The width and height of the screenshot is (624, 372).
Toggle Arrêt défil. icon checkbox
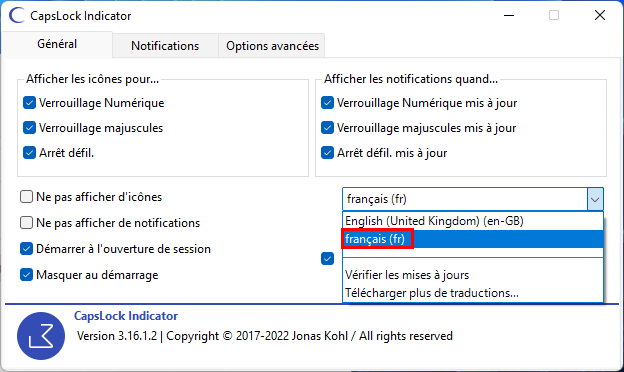coord(29,153)
